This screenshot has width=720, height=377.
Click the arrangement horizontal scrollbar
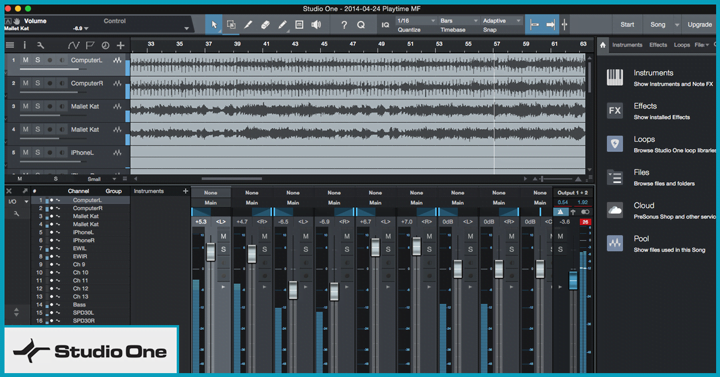pyautogui.click(x=232, y=179)
